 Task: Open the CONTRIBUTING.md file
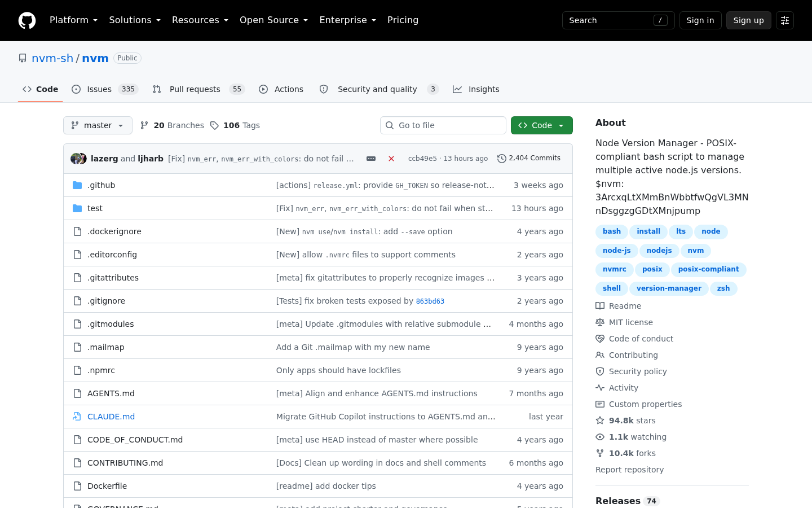[125, 463]
